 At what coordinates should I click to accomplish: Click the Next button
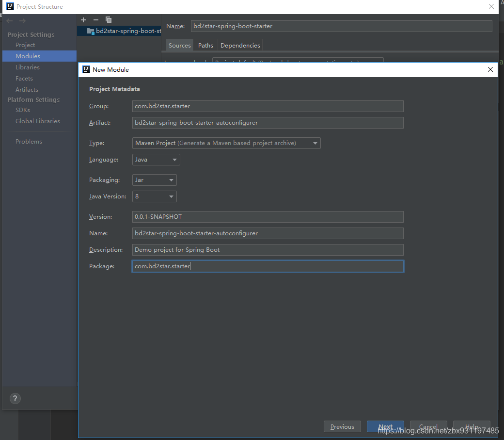(x=385, y=426)
